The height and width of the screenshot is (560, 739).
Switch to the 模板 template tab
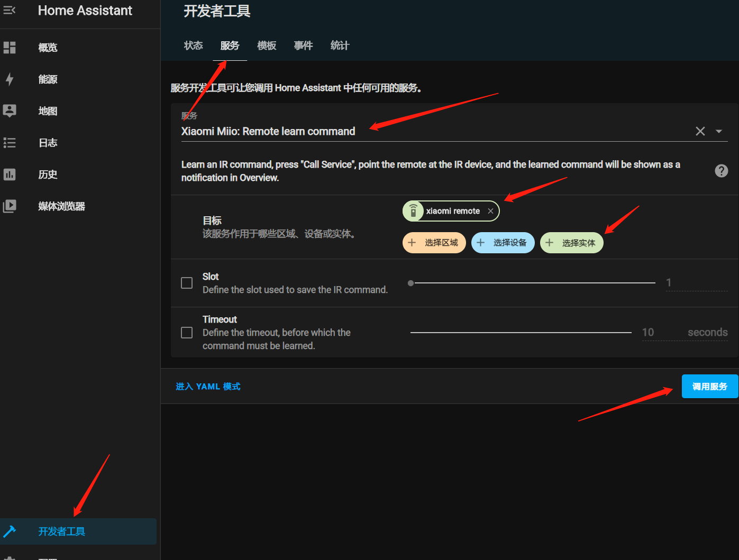pos(267,45)
